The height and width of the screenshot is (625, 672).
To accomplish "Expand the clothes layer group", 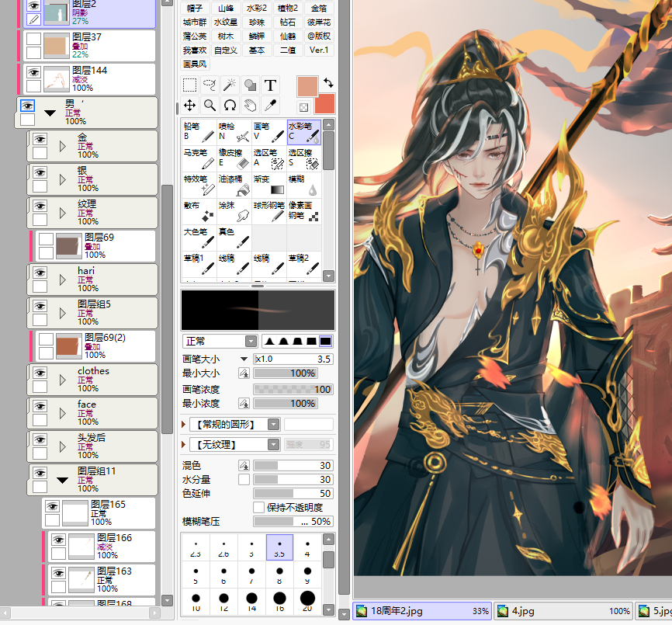I will coord(63,380).
